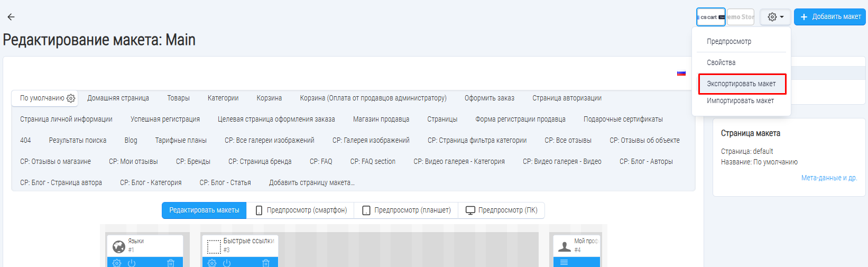The image size is (868, 267).
Task: Open CP: Видео галерея - Видео tab
Action: 562,161
